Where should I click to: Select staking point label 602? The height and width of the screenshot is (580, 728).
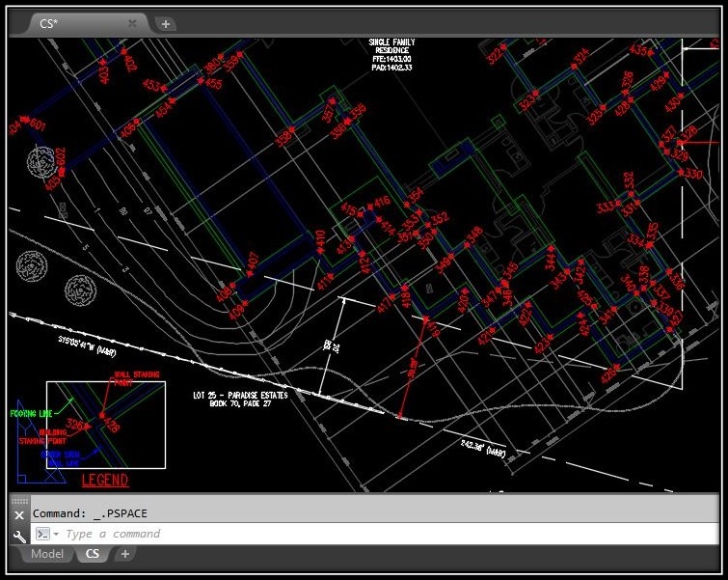point(61,156)
